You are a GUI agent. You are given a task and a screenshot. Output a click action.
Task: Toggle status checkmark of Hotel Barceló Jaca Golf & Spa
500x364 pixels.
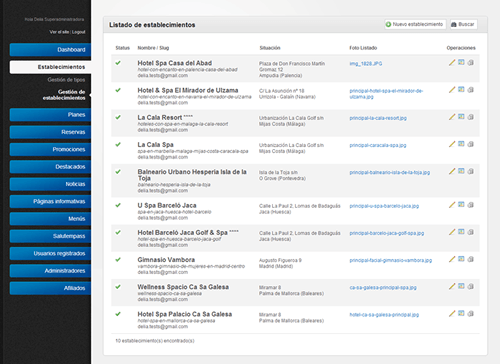click(118, 232)
